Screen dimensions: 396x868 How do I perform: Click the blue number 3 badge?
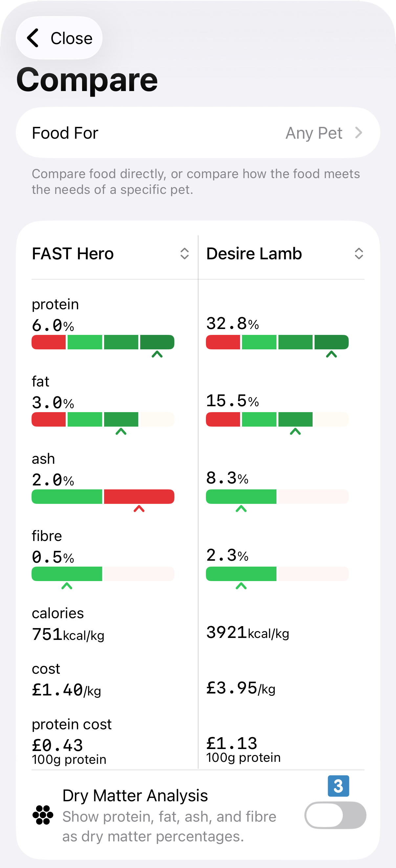click(338, 786)
